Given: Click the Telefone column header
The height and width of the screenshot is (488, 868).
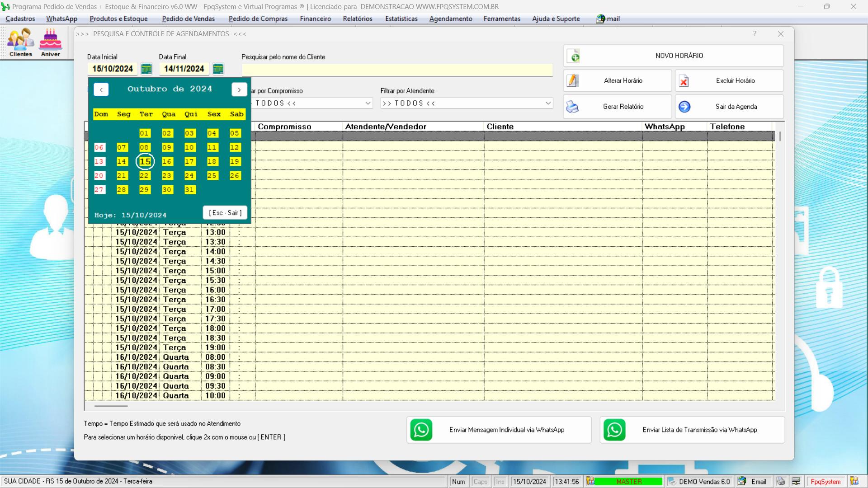Looking at the screenshot, I should (x=740, y=127).
